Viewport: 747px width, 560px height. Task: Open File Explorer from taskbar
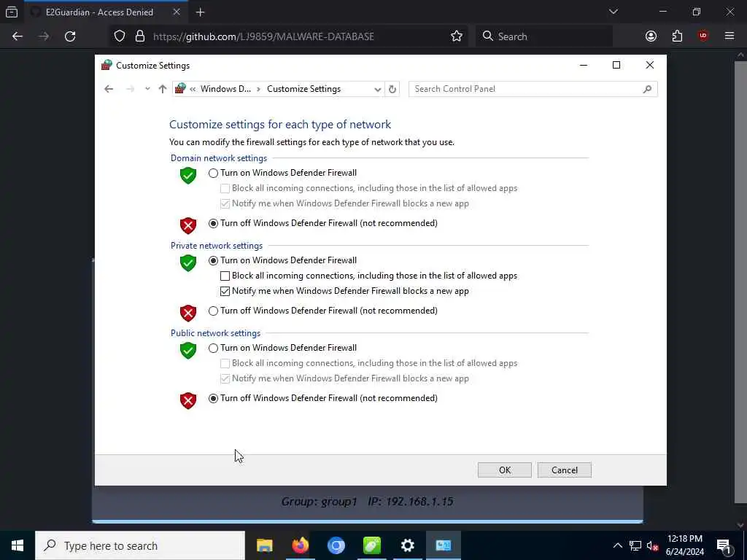tap(264, 545)
